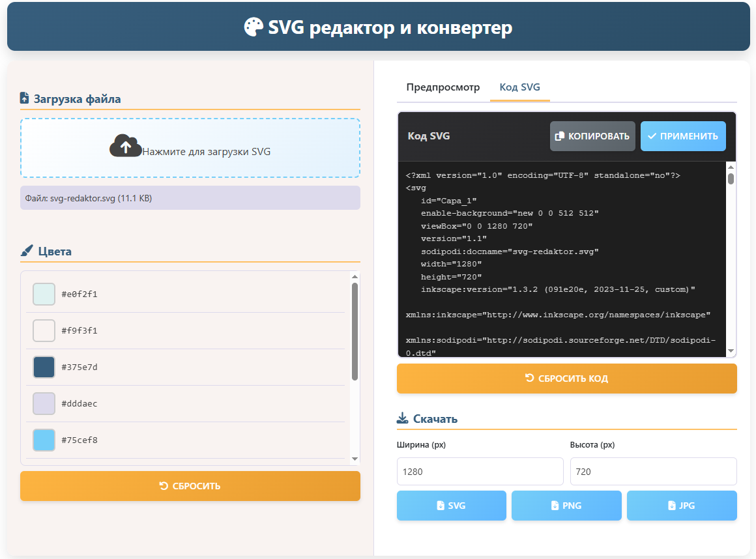Reset the code with Сбросить код
The height and width of the screenshot is (559, 756).
566,379
